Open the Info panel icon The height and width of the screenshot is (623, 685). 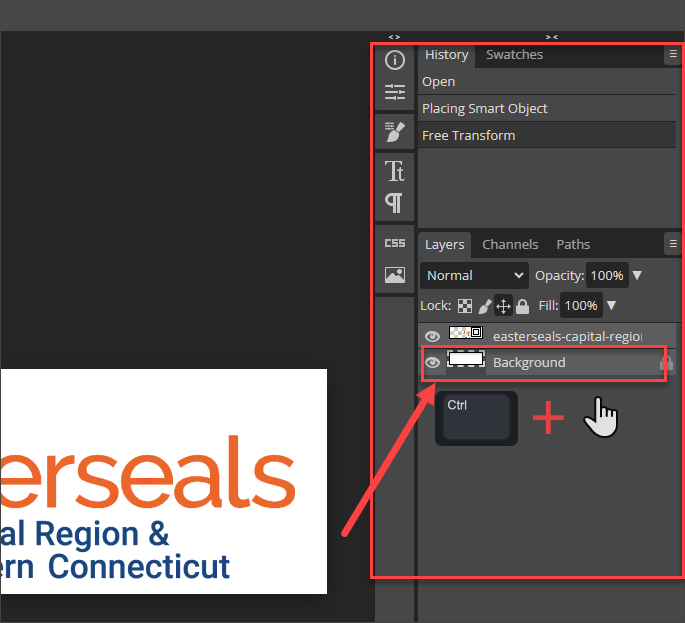point(394,60)
